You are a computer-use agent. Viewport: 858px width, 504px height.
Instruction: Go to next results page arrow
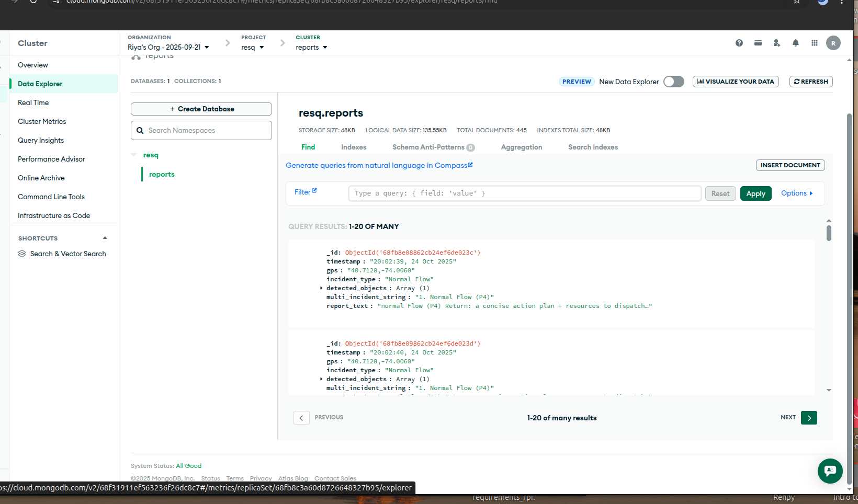pyautogui.click(x=808, y=418)
